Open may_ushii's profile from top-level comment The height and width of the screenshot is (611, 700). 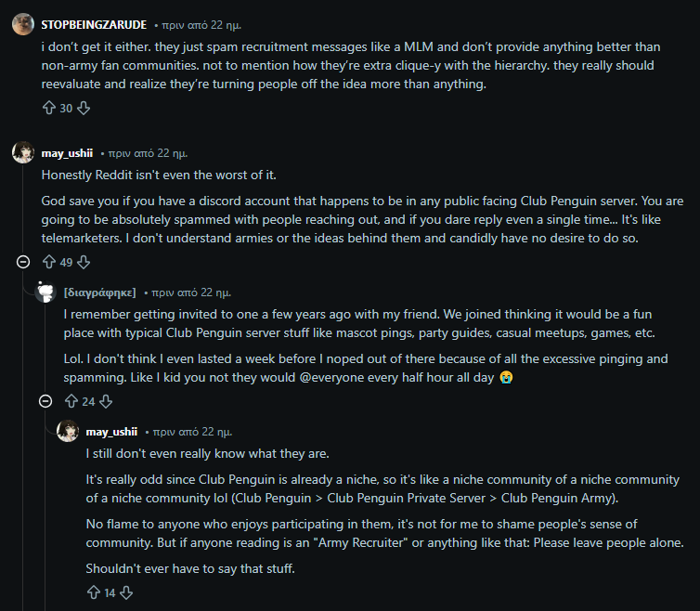[x=67, y=153]
